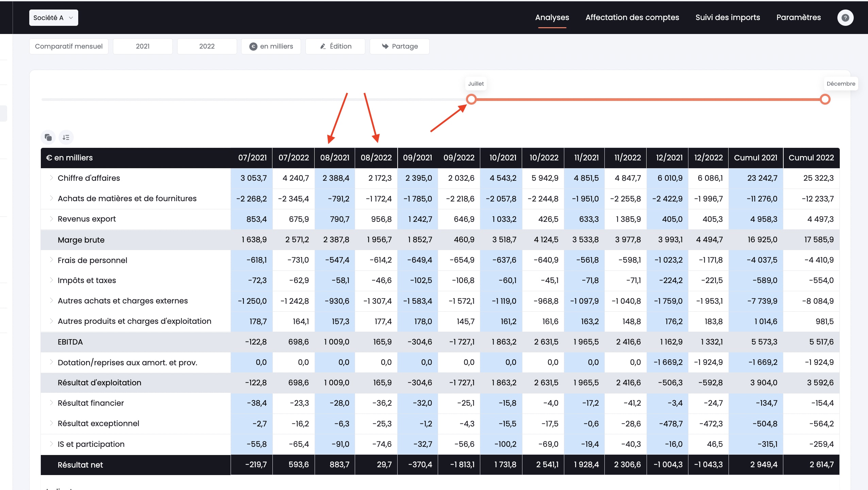Open the help question mark icon
Viewport: 868px width, 490px height.
[845, 18]
